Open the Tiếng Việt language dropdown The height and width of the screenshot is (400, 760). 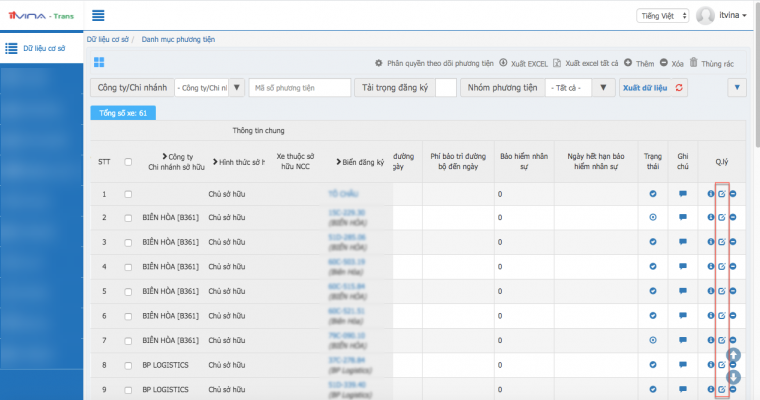click(661, 16)
